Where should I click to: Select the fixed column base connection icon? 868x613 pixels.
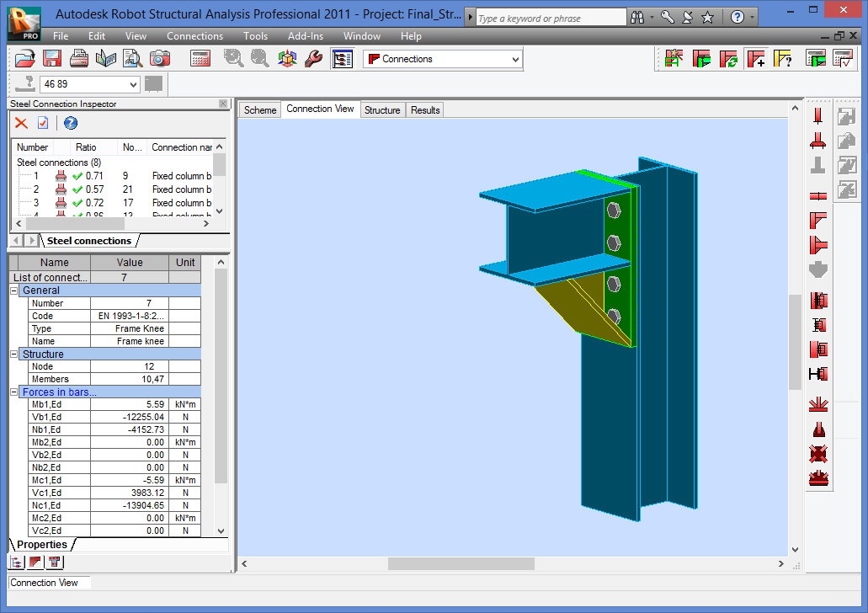[x=818, y=141]
